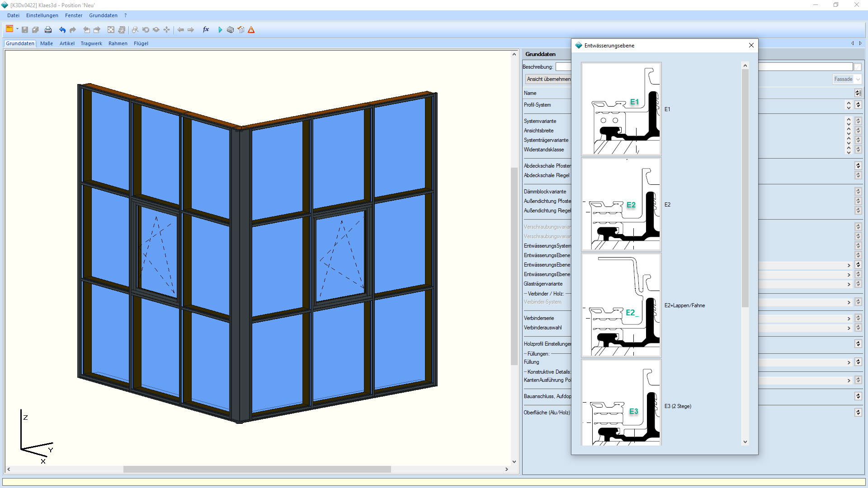Image resolution: width=868 pixels, height=488 pixels.
Task: Expand the Füllung row arrow
Action: 849,362
